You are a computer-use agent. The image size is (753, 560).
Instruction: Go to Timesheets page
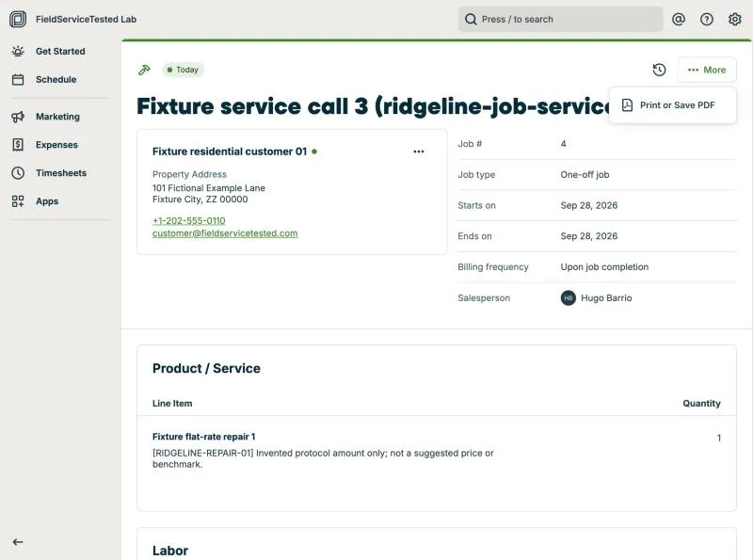click(61, 173)
